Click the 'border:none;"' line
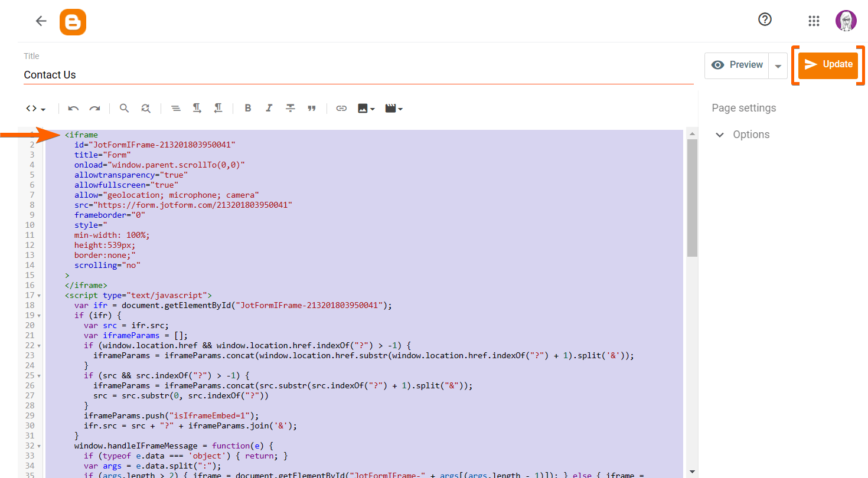 tap(105, 256)
